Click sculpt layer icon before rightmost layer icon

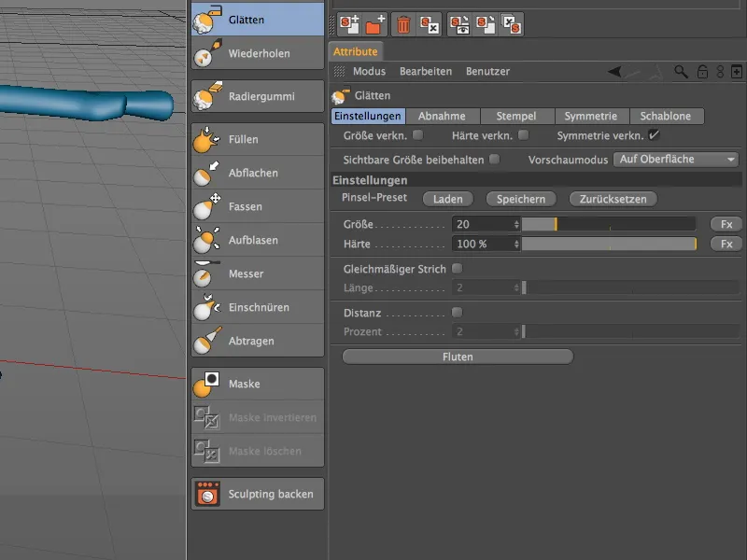486,24
